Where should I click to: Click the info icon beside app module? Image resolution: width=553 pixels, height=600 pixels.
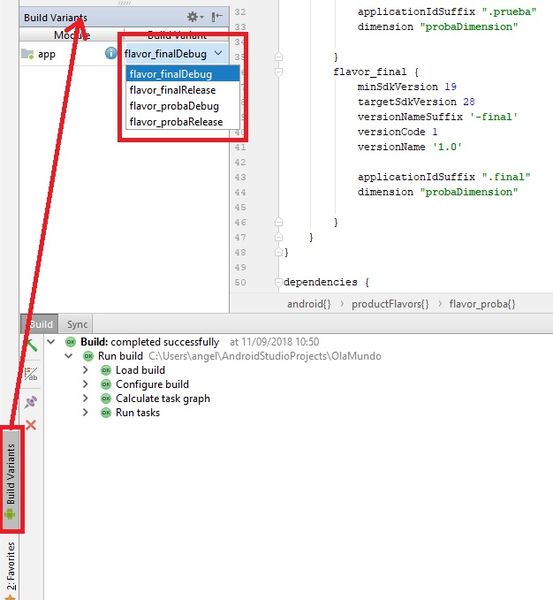pos(111,53)
